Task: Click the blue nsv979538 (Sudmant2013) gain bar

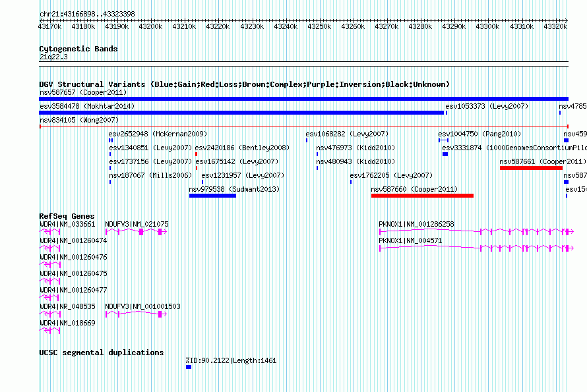Action: tap(212, 196)
